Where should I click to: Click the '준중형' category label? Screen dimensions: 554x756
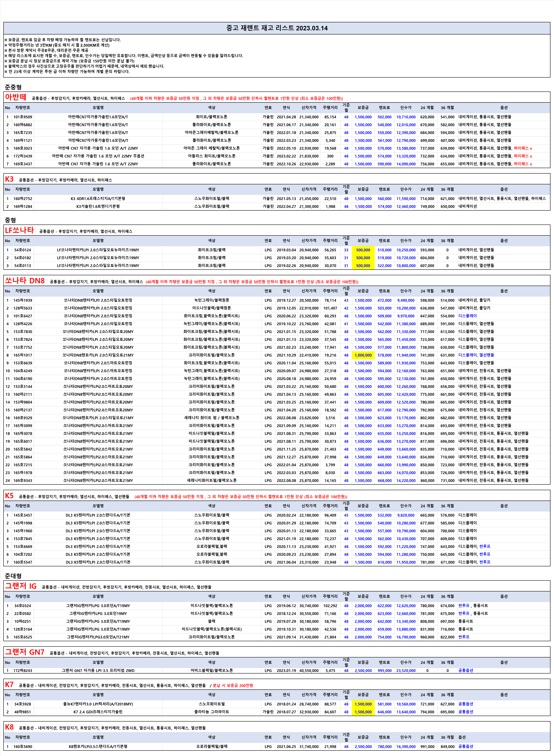[13, 87]
